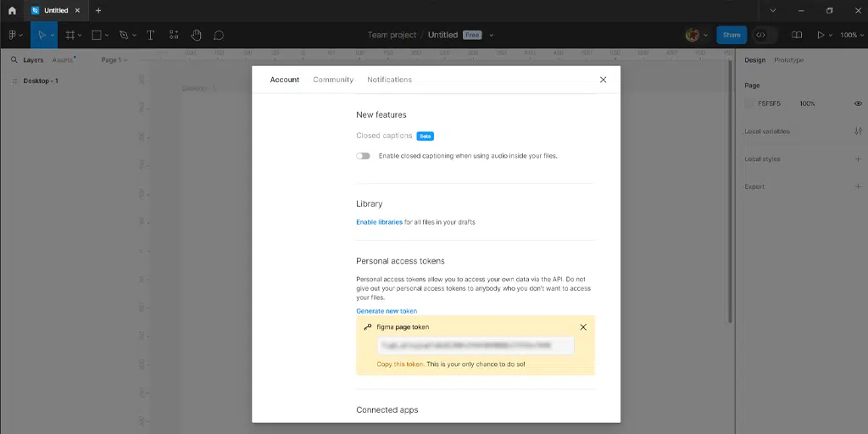Enable the closed captions switch
868x434 pixels.
[x=363, y=156]
